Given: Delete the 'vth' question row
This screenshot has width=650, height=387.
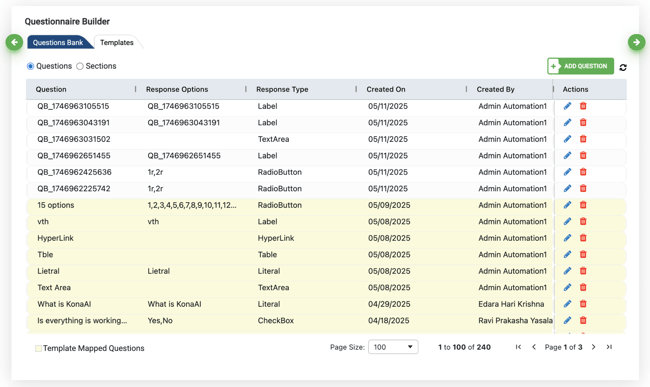Looking at the screenshot, I should click(583, 221).
